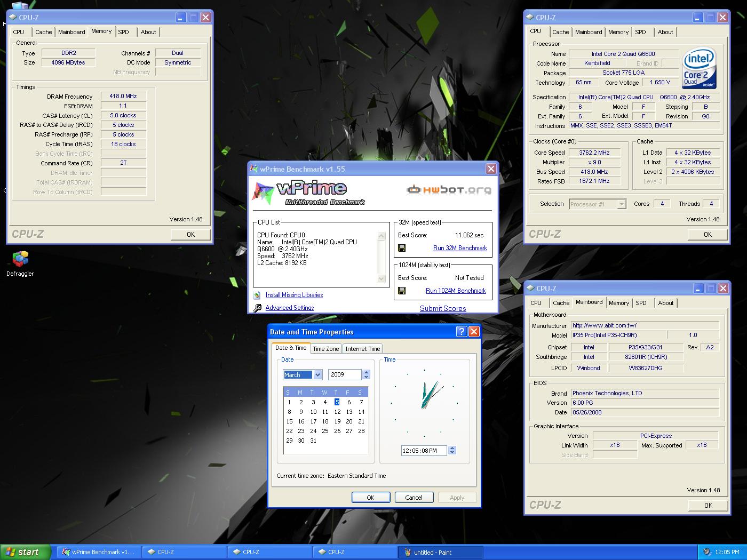This screenshot has width=747, height=560.
Task: Click the Run 32M Benchmark link
Action: click(460, 248)
